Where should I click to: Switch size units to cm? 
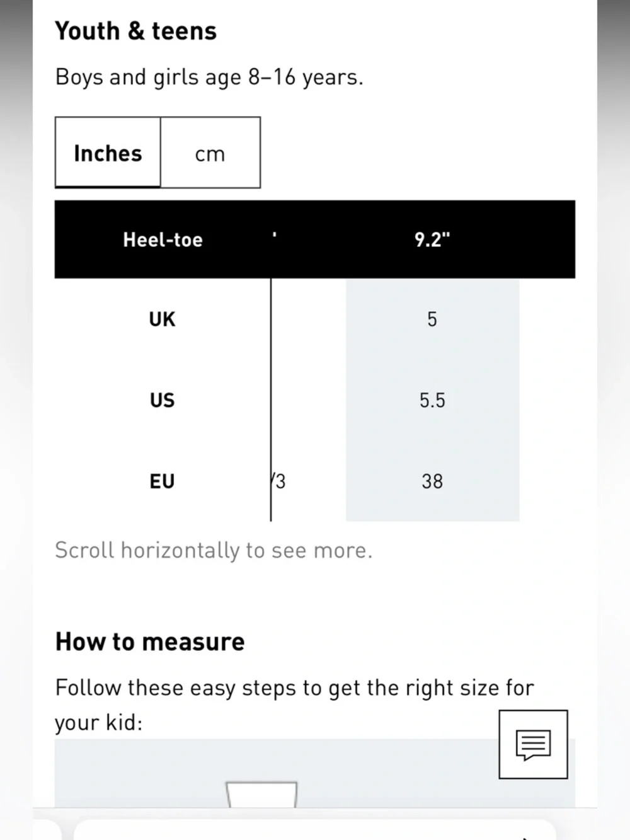coord(210,153)
